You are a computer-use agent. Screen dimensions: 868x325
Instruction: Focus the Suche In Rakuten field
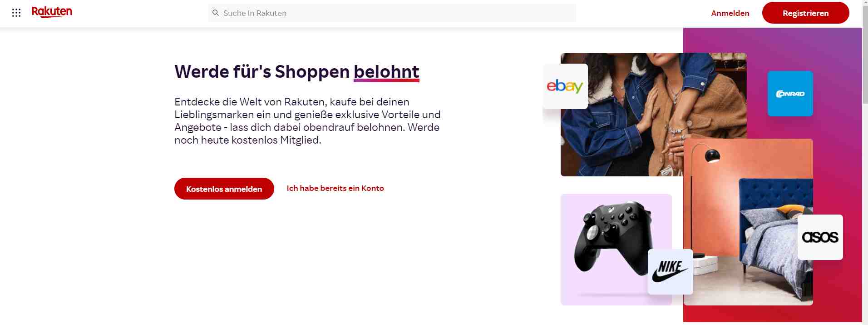tap(392, 13)
